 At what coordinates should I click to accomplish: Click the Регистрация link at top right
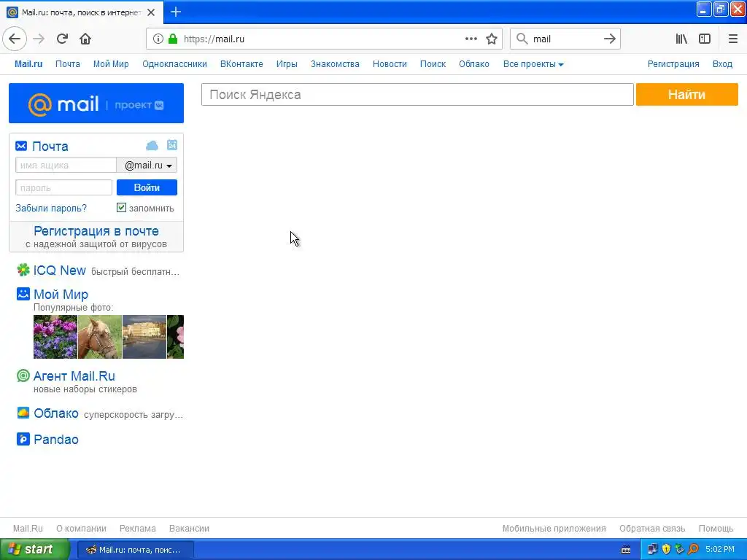[673, 64]
